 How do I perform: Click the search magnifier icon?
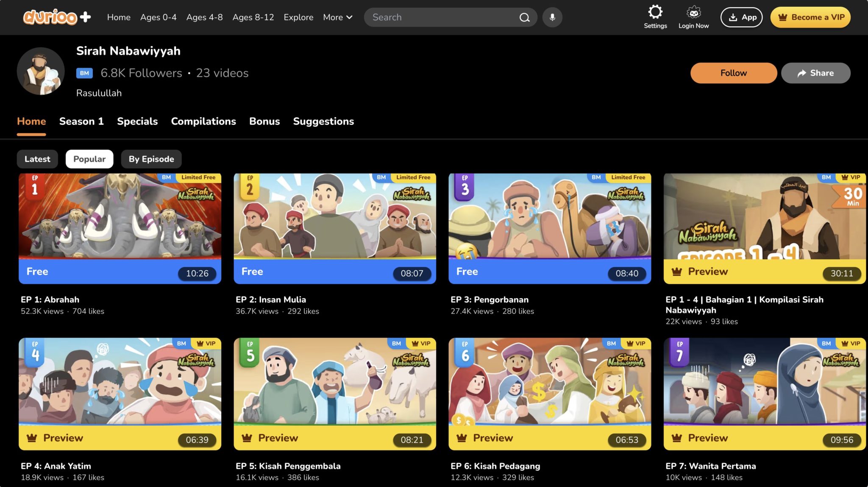(x=524, y=17)
